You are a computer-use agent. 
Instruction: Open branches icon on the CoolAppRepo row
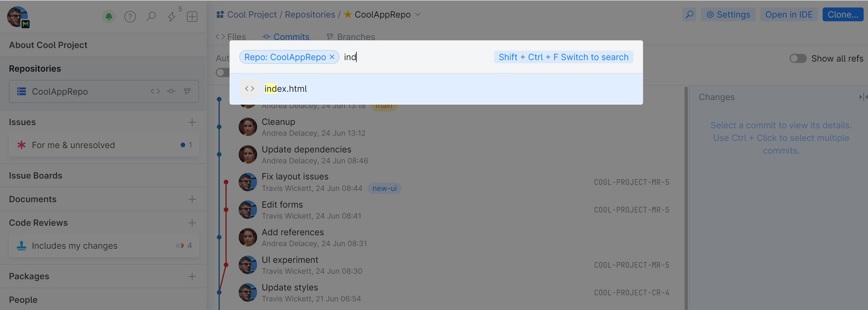pos(187,91)
